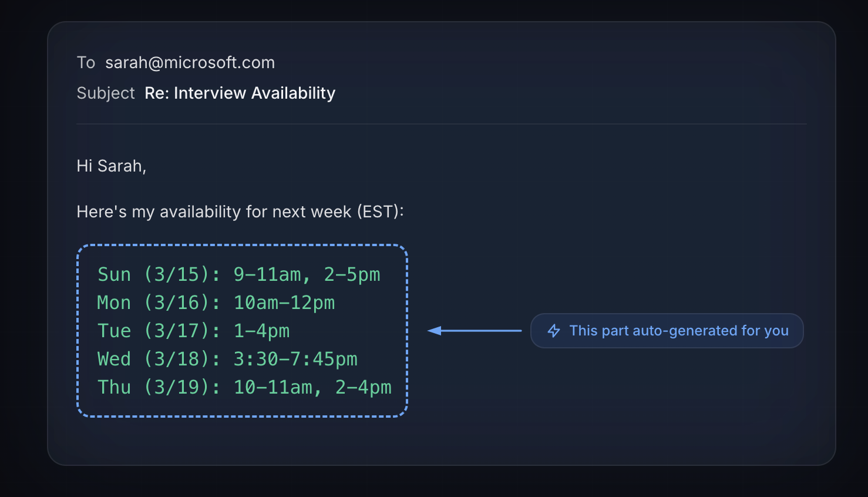Click the arrow pointing at the availability box
The width and height of the screenshot is (868, 497).
(x=476, y=331)
